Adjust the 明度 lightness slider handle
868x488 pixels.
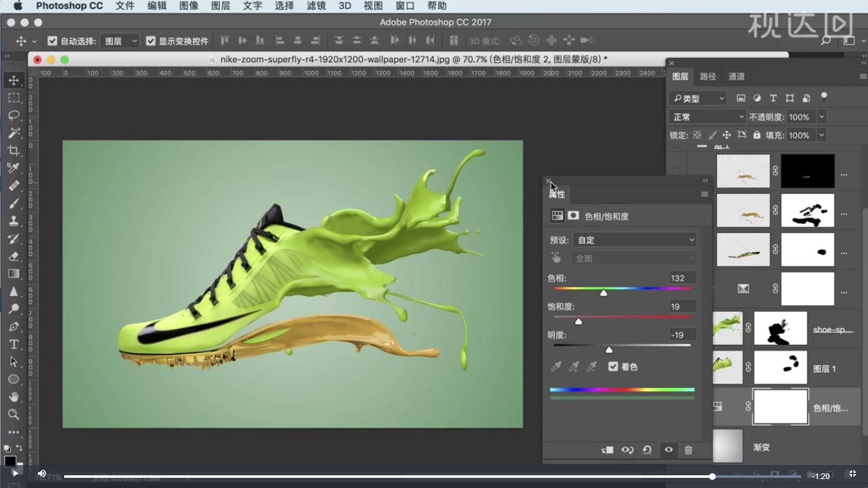pyautogui.click(x=609, y=349)
